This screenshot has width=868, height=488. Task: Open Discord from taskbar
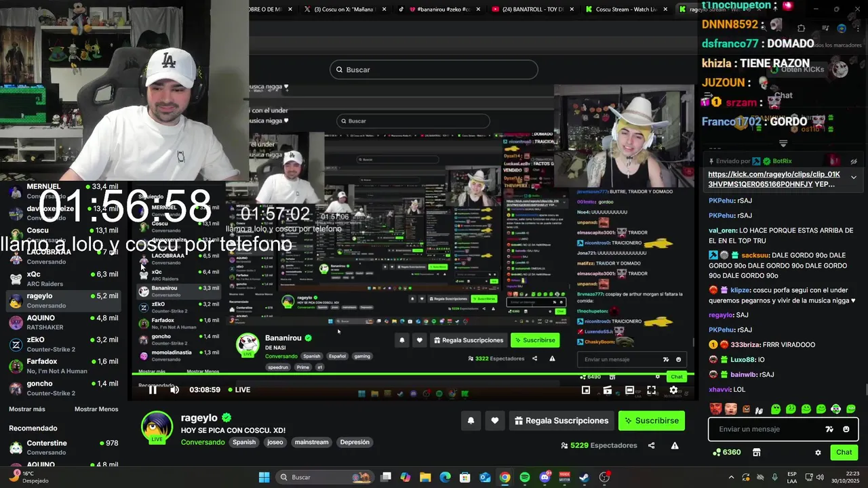(x=545, y=477)
